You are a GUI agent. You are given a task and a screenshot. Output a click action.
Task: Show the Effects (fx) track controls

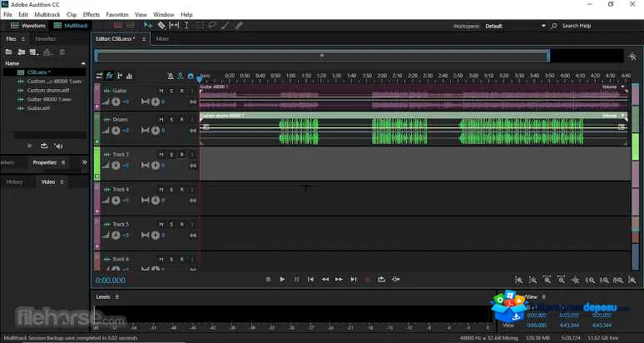(109, 76)
